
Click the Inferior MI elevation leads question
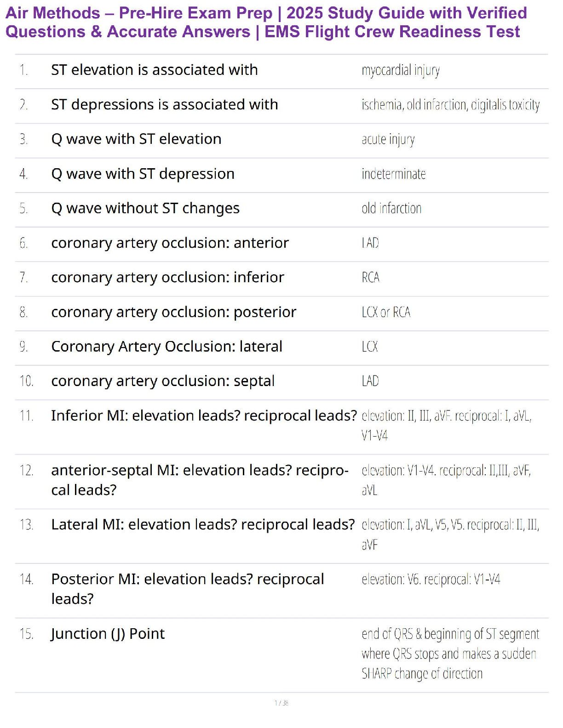pyautogui.click(x=203, y=415)
